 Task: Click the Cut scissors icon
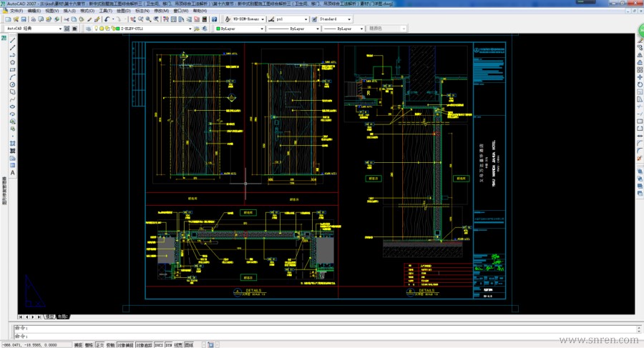[66, 19]
